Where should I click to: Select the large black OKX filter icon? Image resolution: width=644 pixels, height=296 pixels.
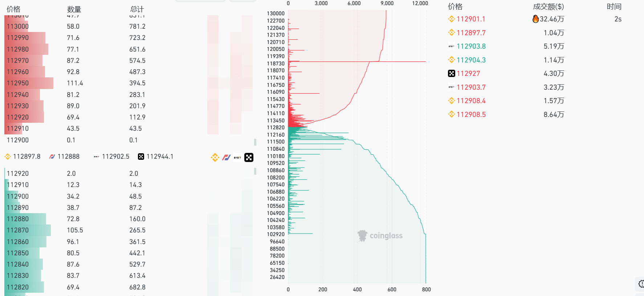pyautogui.click(x=249, y=157)
